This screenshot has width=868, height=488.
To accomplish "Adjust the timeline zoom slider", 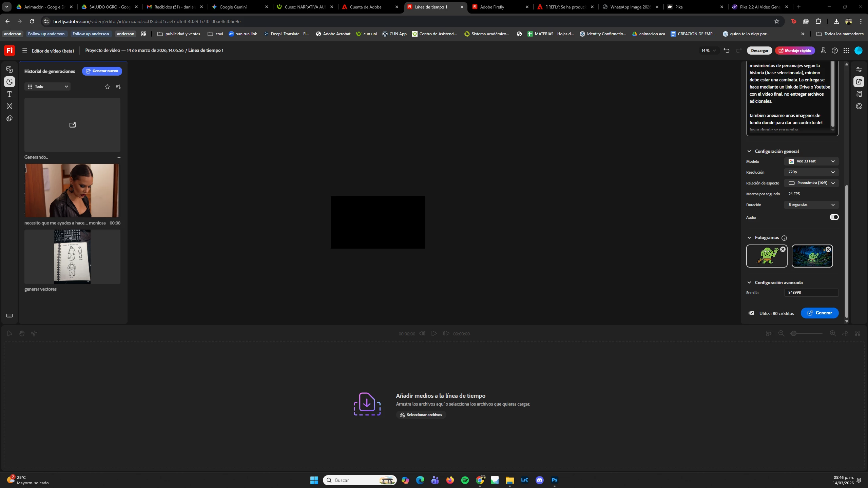I will (x=794, y=334).
